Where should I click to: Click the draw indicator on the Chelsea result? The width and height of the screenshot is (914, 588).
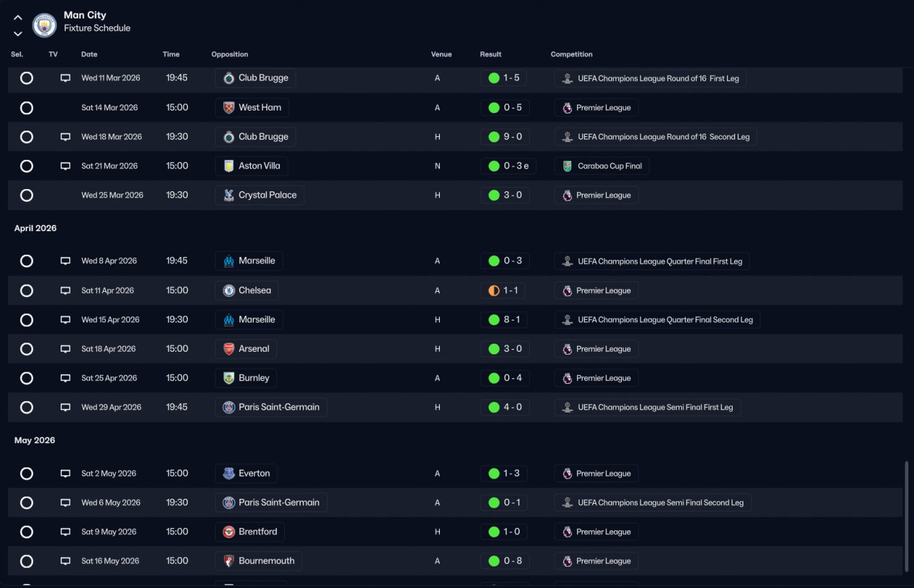click(493, 290)
